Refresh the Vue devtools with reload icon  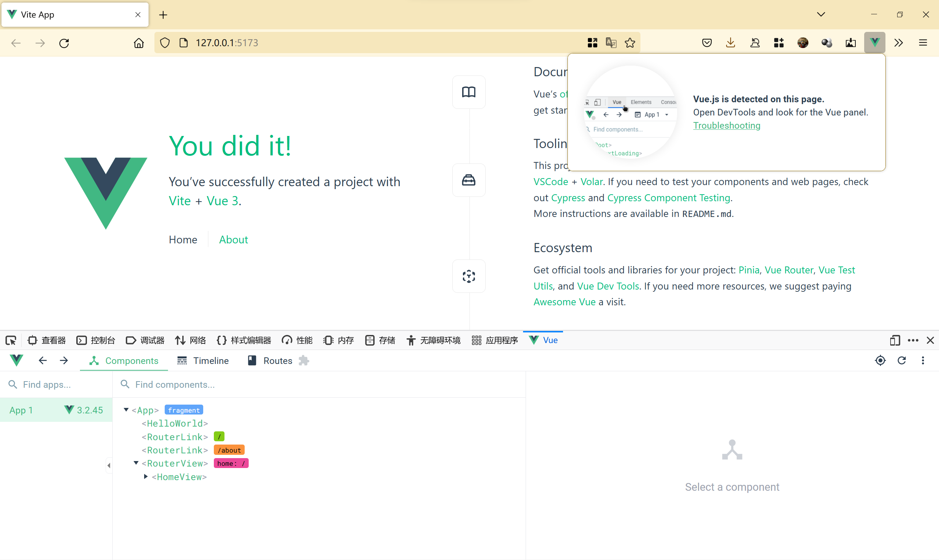pos(902,360)
